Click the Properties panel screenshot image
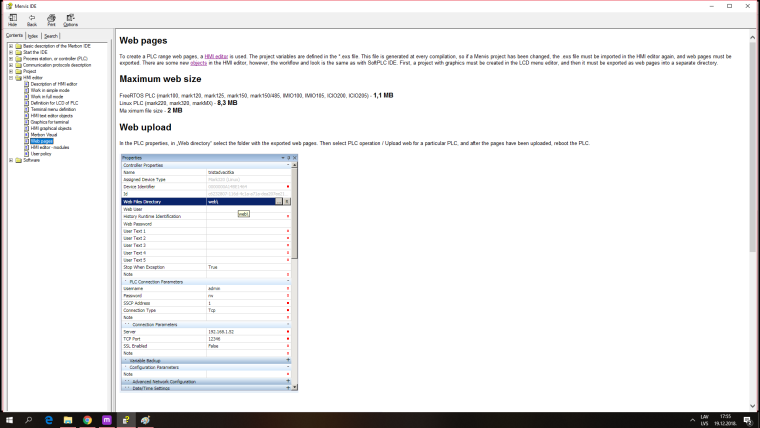The width and height of the screenshot is (760, 428). click(209, 272)
